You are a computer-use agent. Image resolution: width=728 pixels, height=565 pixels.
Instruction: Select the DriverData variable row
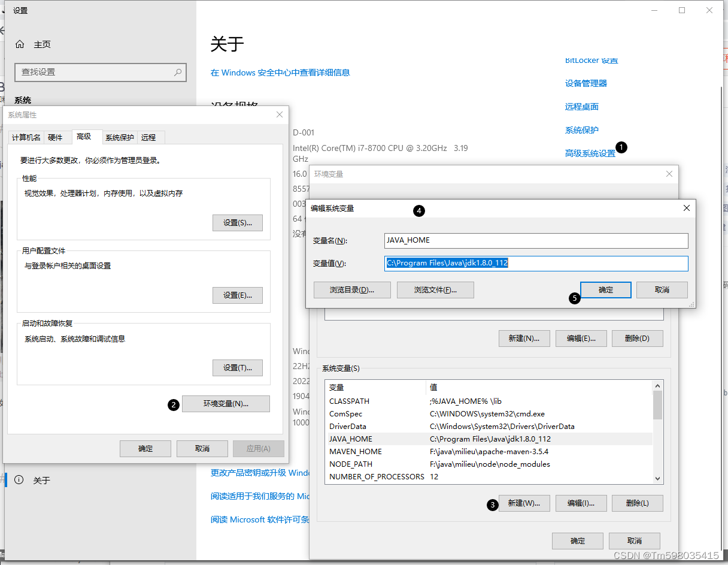489,426
